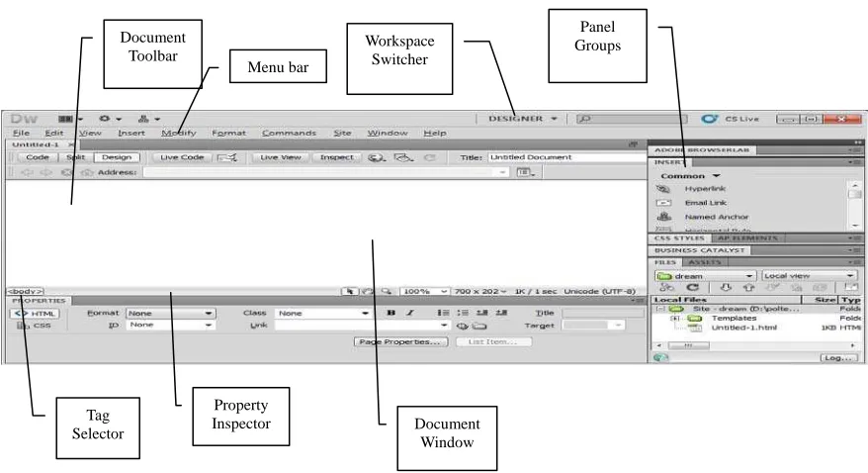Switch to the Assets tab
The height and width of the screenshot is (473, 868).
pyautogui.click(x=704, y=262)
